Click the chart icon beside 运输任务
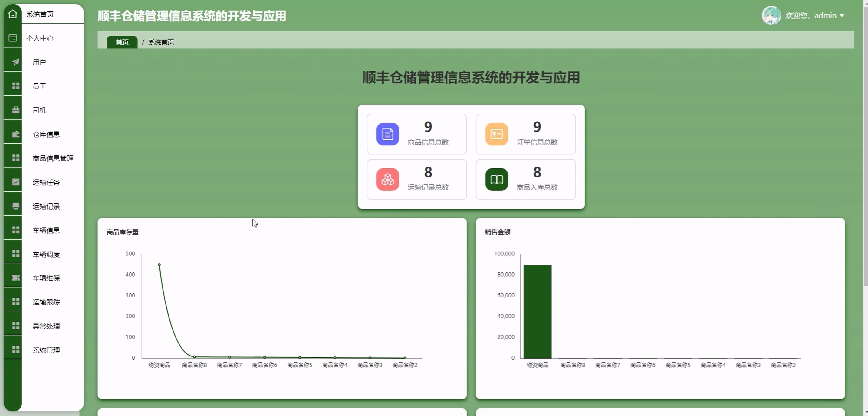Screen dimensions: 868x416 click(15, 182)
